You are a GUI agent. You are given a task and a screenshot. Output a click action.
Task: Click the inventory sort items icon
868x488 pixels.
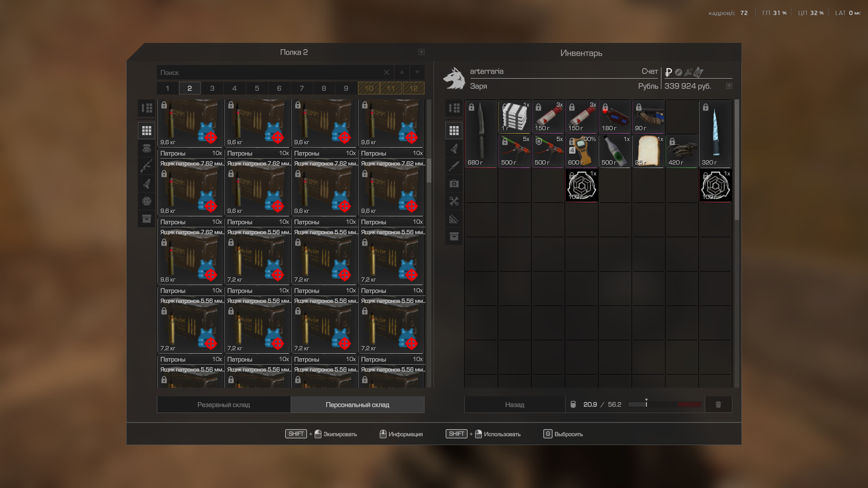click(x=454, y=108)
